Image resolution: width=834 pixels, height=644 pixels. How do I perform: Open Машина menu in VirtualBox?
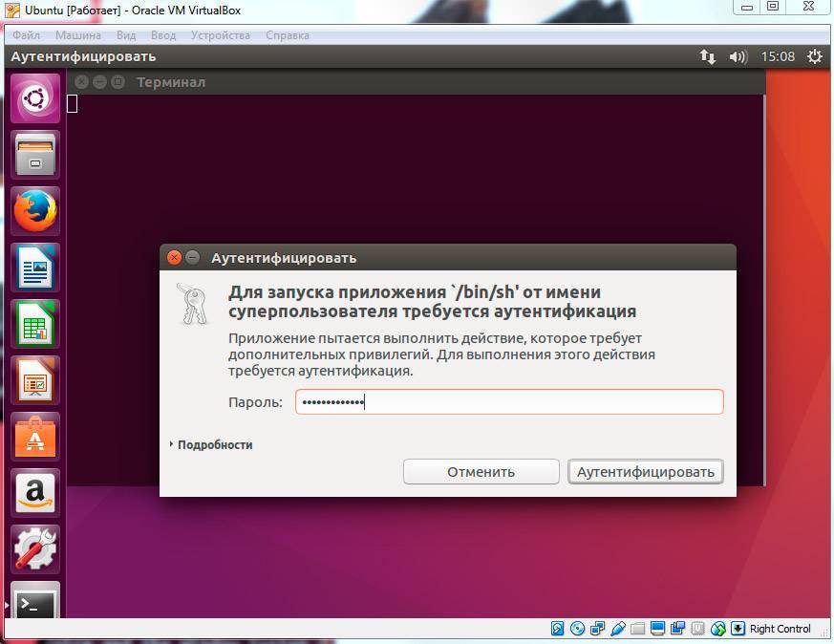(x=78, y=35)
